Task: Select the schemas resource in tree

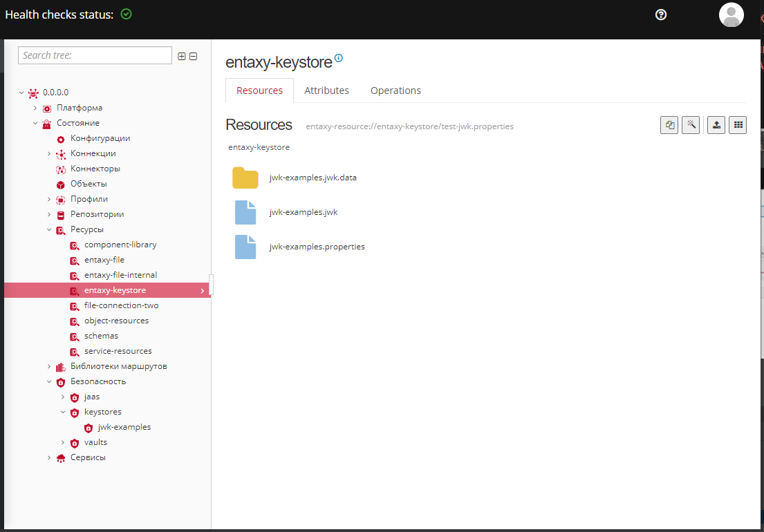Action: (x=101, y=336)
